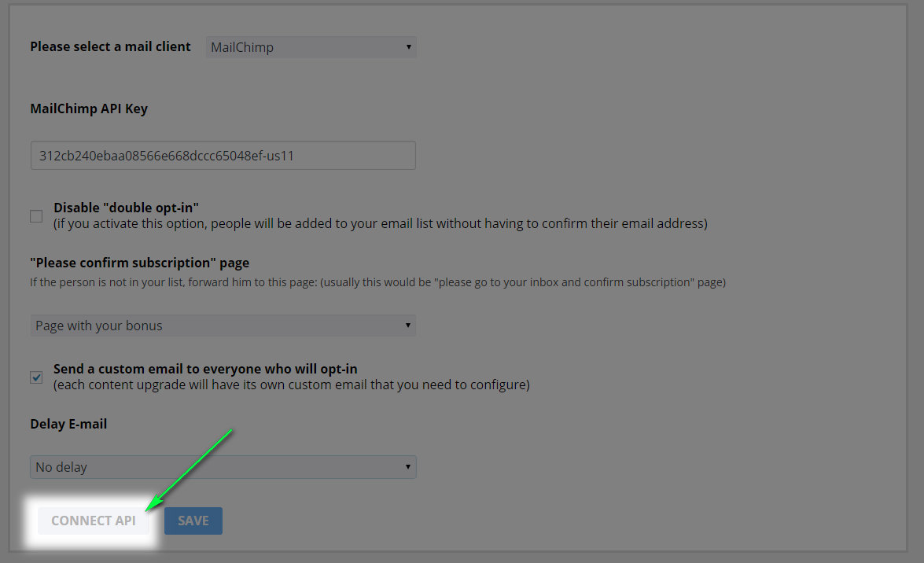Click the text starting "If the person is not in your list"

(377, 281)
